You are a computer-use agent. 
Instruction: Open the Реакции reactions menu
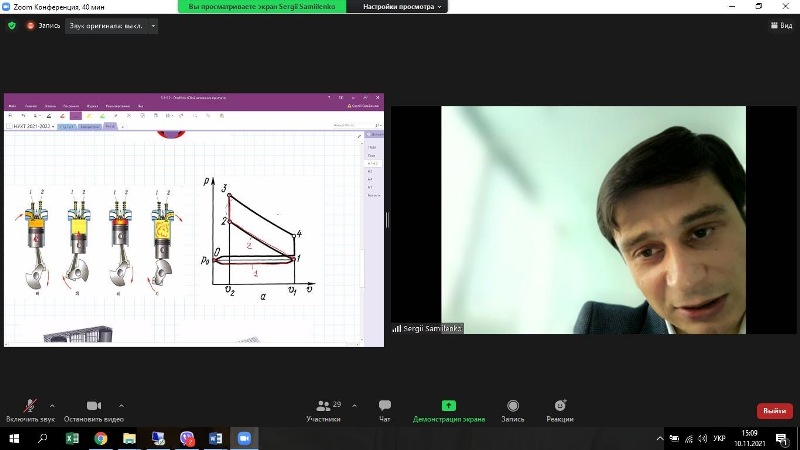click(560, 411)
